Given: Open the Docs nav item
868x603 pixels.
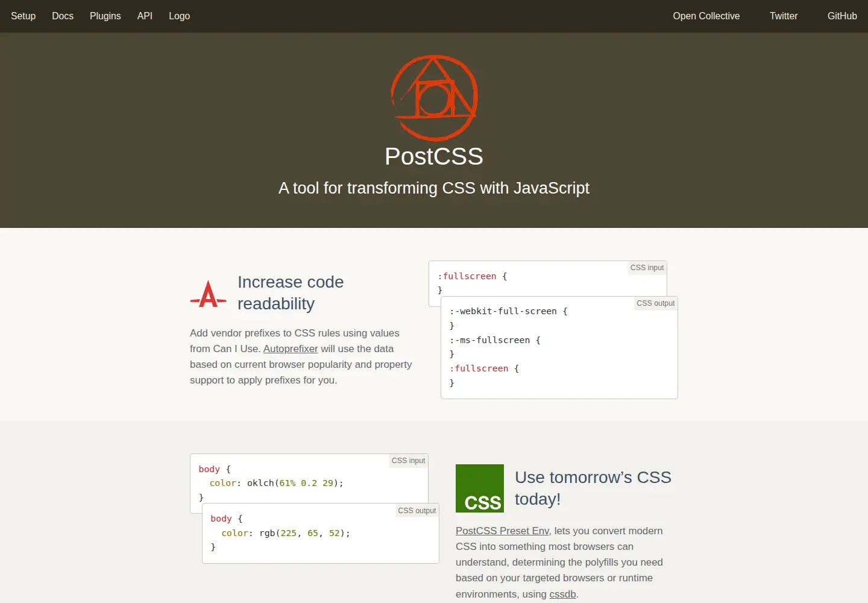Looking at the screenshot, I should tap(63, 16).
